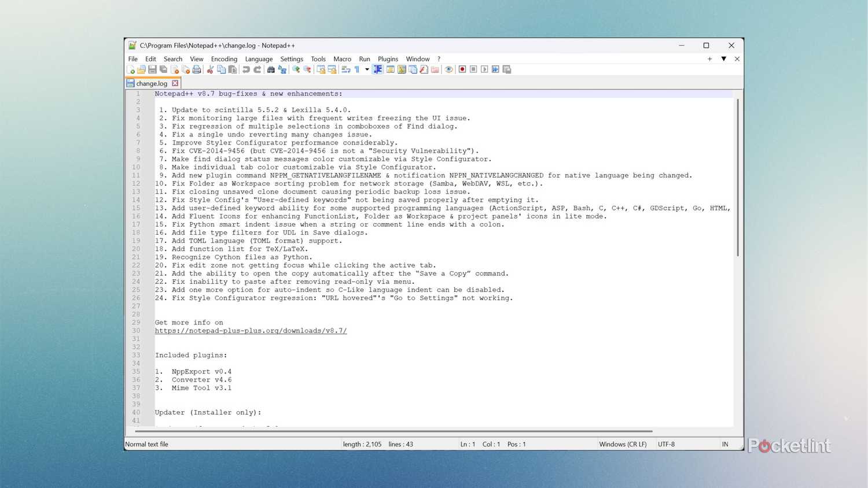
Task: Open the user-defined language dialog icon
Action: [x=391, y=69]
